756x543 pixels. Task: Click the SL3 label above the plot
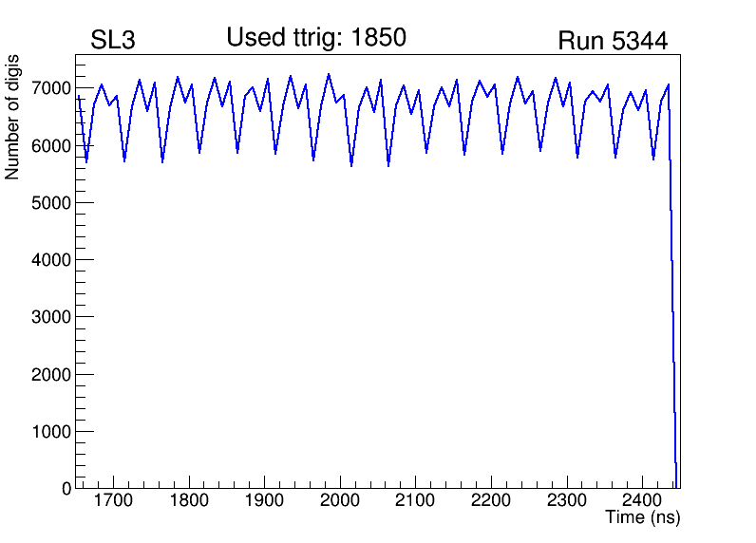coord(113,41)
